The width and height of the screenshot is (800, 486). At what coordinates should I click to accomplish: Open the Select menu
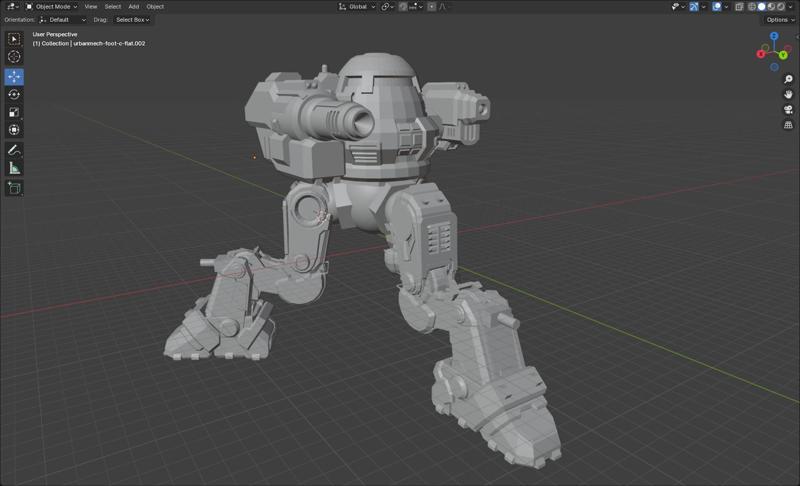(113, 7)
